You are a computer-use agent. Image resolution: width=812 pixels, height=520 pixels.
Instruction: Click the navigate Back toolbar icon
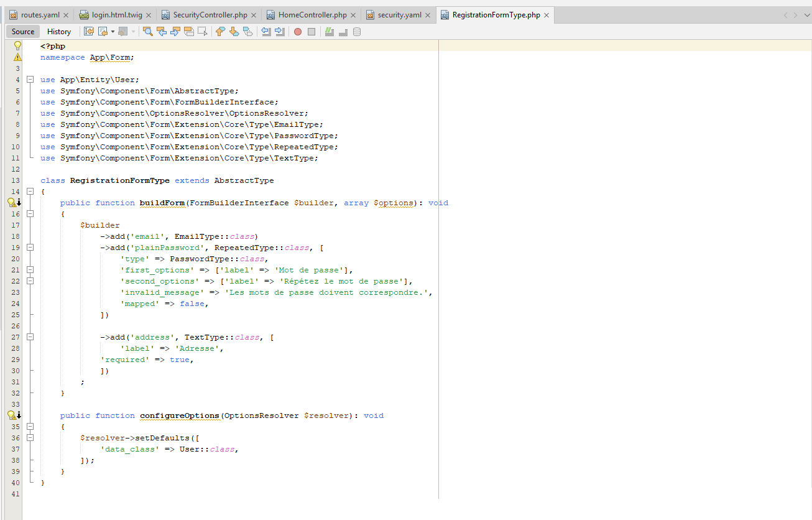(103, 32)
